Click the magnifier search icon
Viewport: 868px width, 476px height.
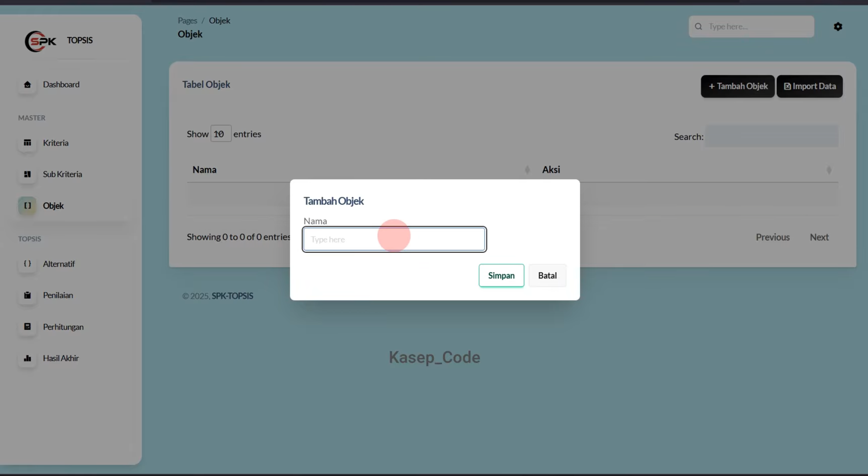click(x=698, y=26)
